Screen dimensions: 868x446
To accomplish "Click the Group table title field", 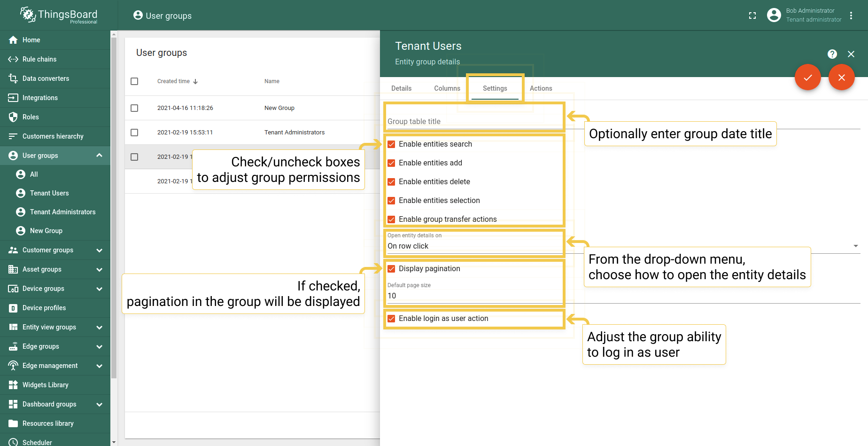I will tap(624, 121).
